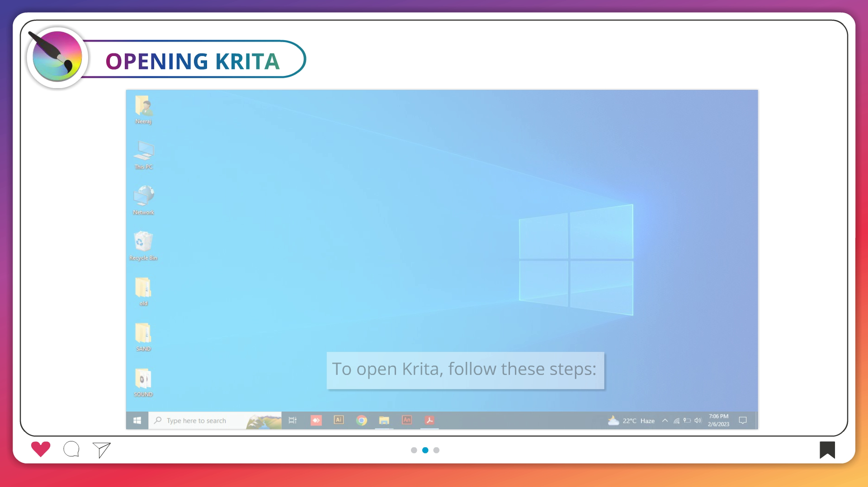Image resolution: width=868 pixels, height=487 pixels.
Task: Open the notification Action Center
Action: (742, 421)
